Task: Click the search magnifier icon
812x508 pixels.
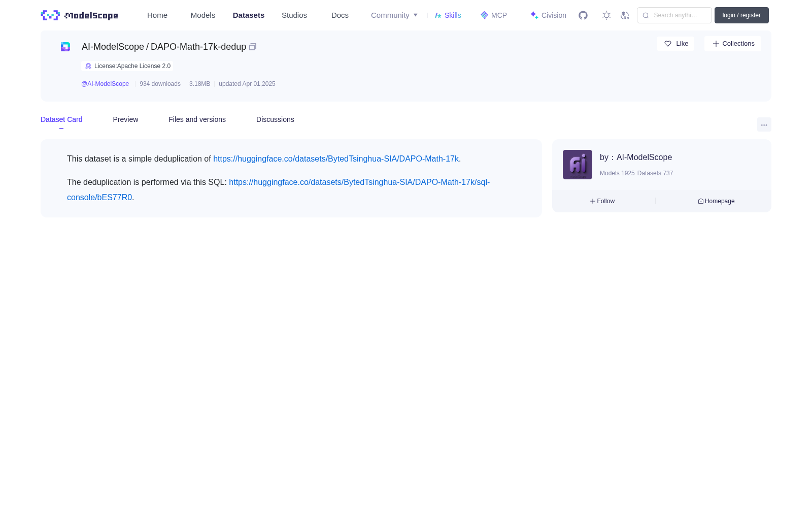Action: [646, 15]
